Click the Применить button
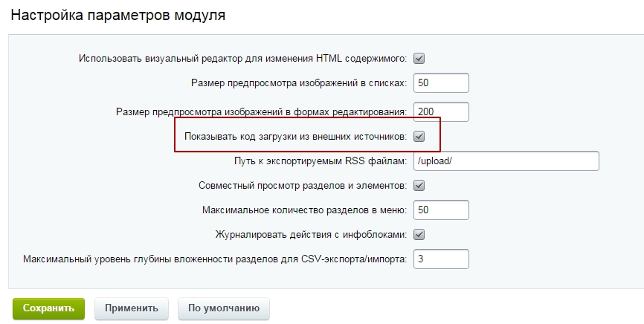The image size is (644, 324). [x=132, y=308]
